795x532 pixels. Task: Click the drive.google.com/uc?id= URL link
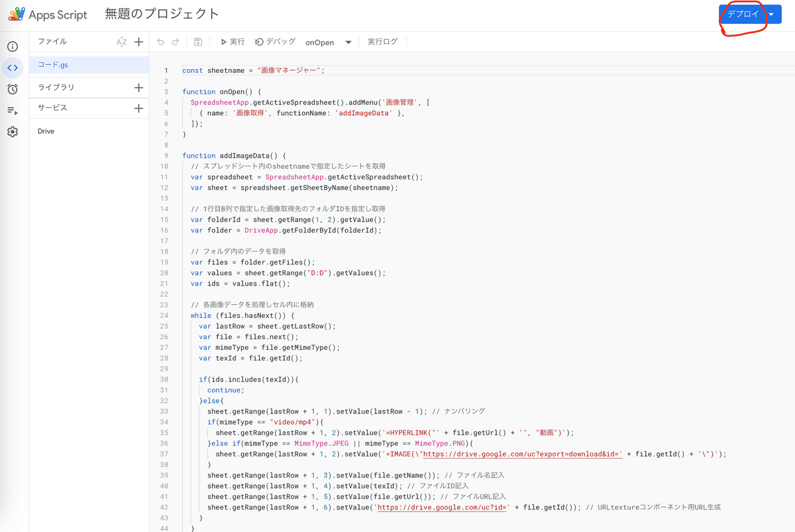pos(442,507)
